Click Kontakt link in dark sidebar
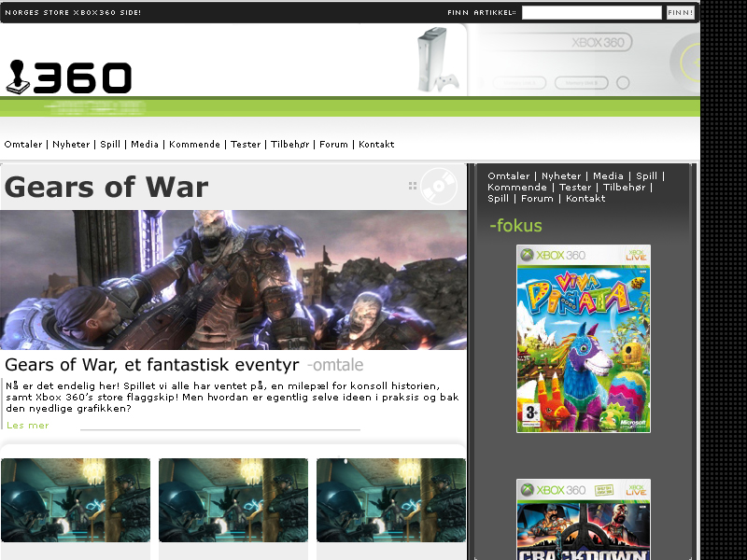 [x=585, y=199]
